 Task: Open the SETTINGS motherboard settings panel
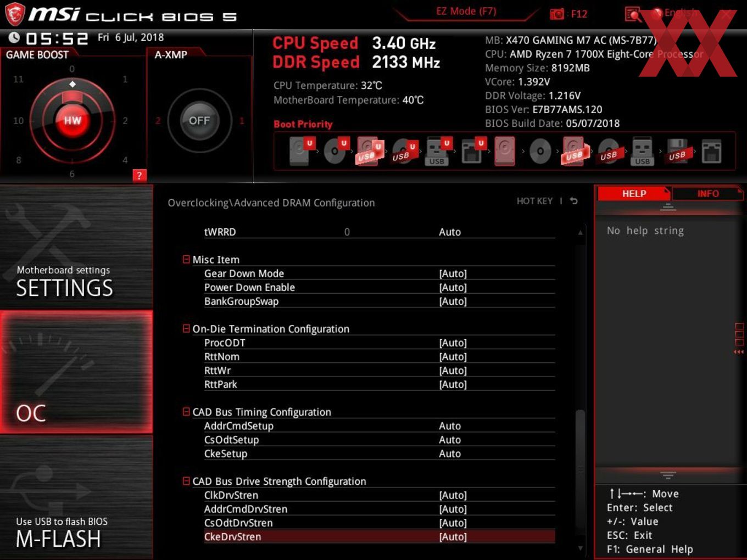click(x=76, y=248)
